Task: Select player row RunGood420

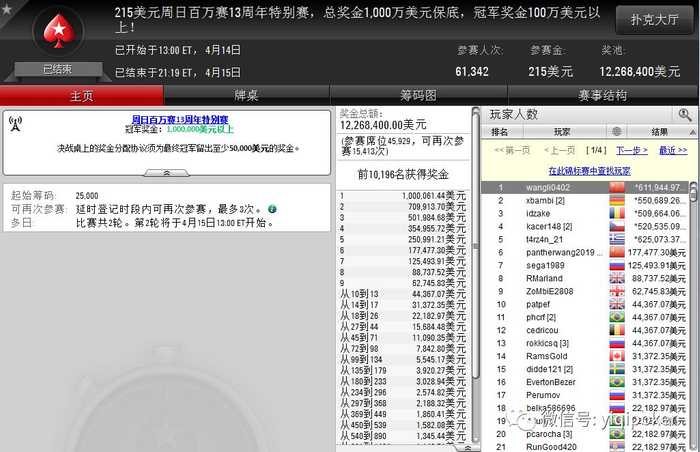Action: 585,447
